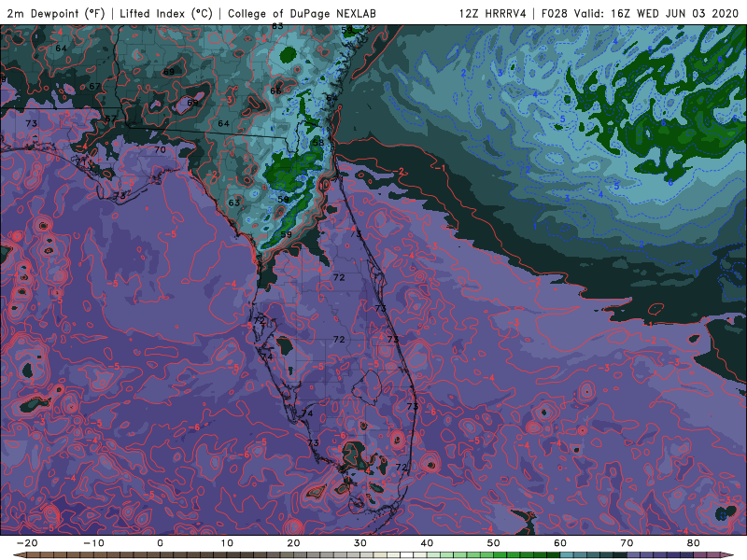Click the teal swatch below the 60 label
Viewport: 747px width, 560px height.
[x=567, y=555]
